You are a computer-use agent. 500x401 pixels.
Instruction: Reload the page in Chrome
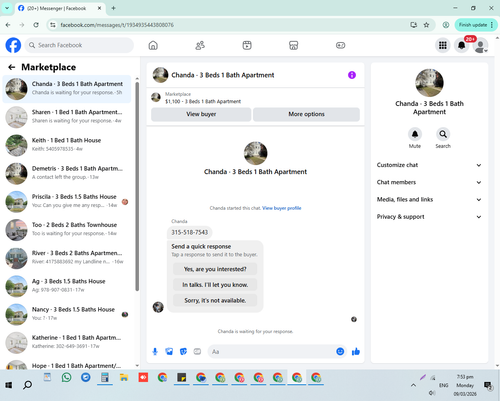point(36,25)
